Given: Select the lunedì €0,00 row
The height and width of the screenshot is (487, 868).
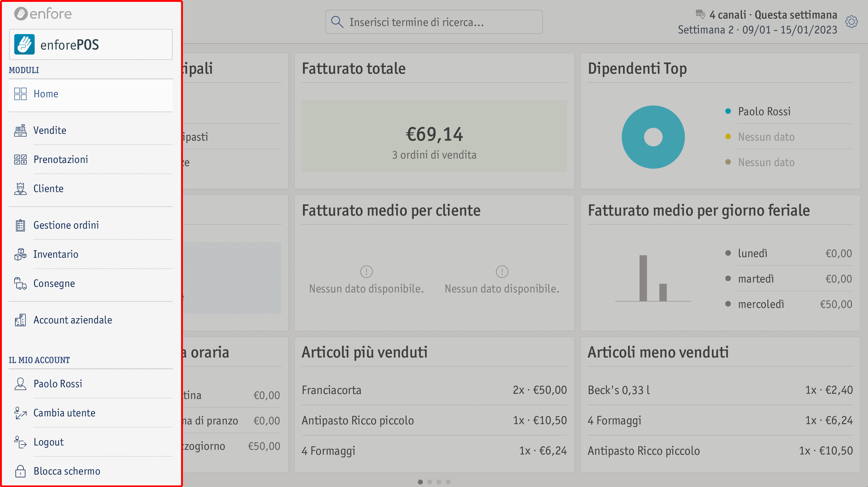Looking at the screenshot, I should coord(788,253).
